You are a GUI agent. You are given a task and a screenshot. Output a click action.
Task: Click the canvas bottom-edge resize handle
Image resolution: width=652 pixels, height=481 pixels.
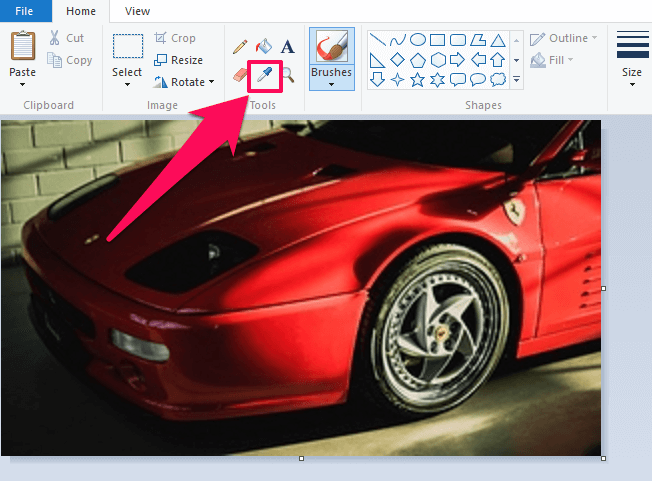click(x=301, y=459)
